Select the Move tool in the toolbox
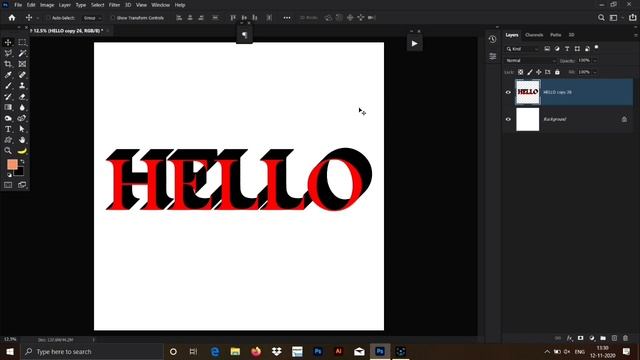Viewport: 640px width, 360px height. pos(8,42)
